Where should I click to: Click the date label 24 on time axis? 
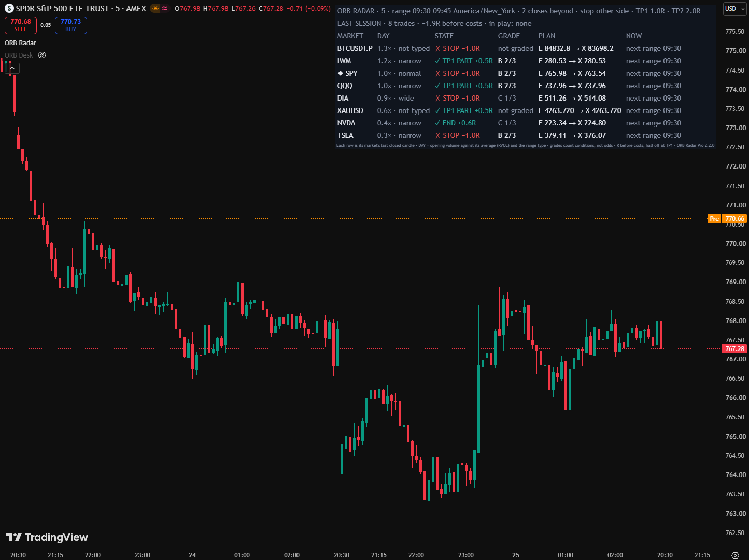point(192,555)
